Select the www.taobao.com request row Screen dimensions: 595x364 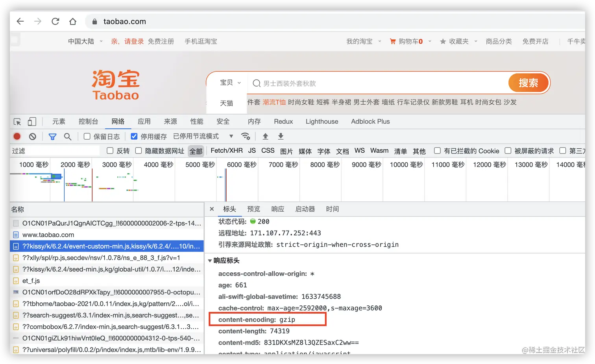coord(107,235)
